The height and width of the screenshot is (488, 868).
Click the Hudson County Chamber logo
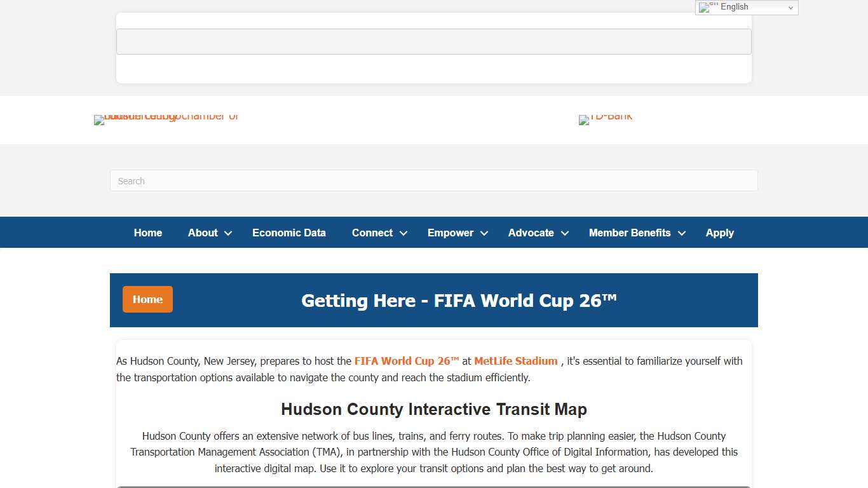[166, 119]
